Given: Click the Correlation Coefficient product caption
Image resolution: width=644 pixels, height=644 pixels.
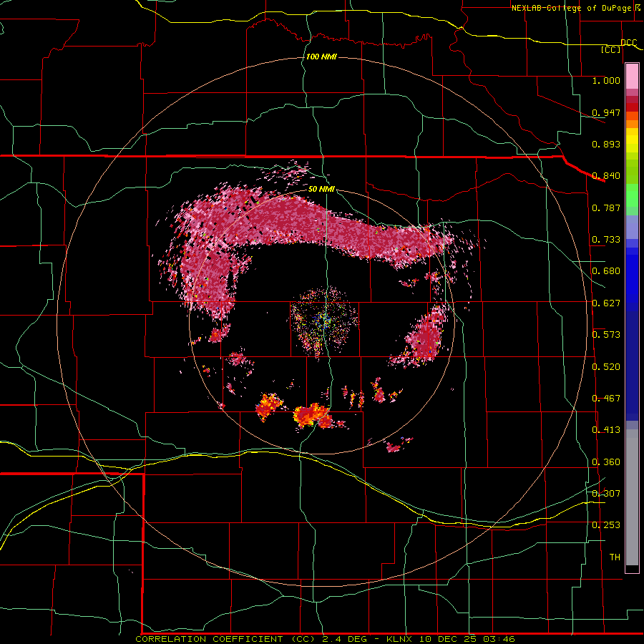Looking at the screenshot, I should coord(326,639).
